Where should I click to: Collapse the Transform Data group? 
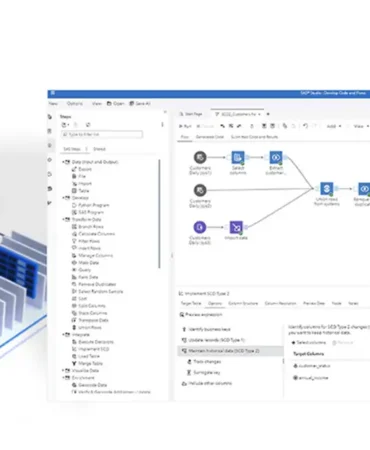pyautogui.click(x=63, y=220)
